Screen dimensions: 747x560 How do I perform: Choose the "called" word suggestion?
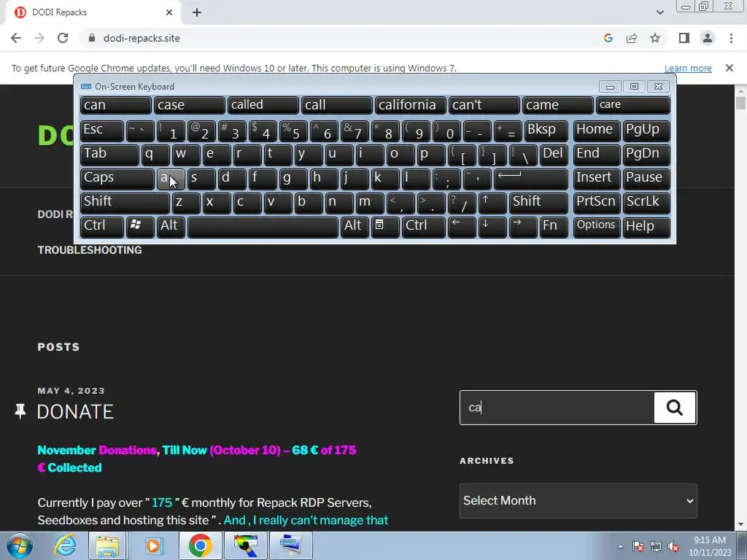pos(263,105)
